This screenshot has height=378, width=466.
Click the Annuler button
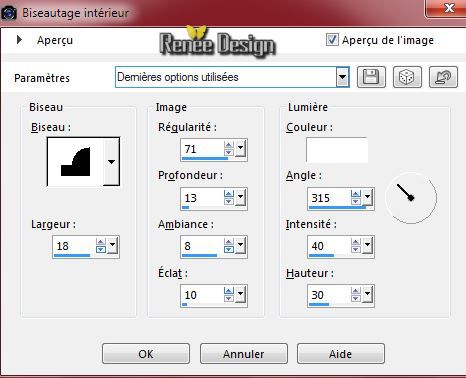(244, 354)
